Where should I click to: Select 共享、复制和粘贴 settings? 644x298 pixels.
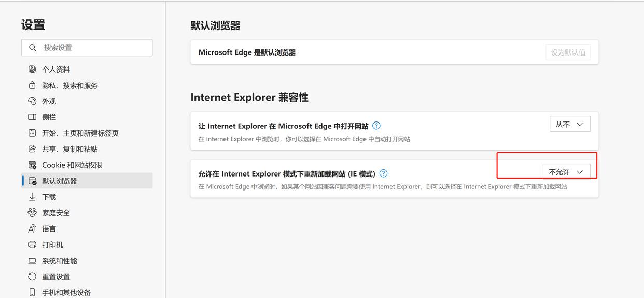pyautogui.click(x=87, y=149)
